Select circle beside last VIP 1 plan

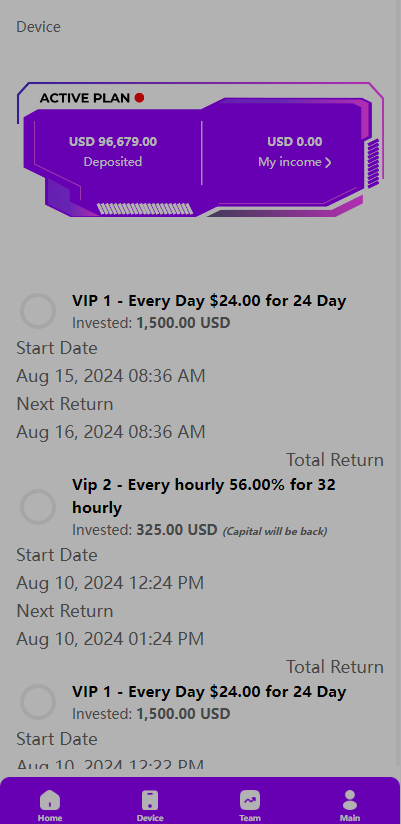point(38,702)
